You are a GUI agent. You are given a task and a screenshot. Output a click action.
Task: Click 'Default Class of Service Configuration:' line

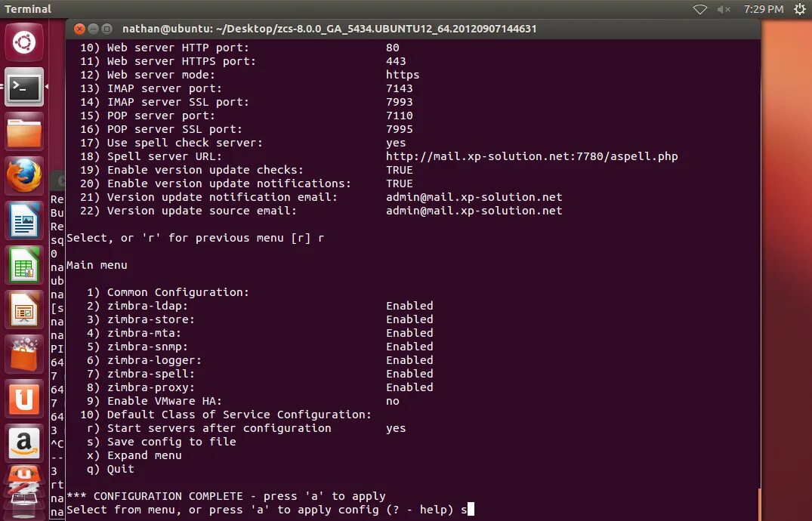pyautogui.click(x=226, y=415)
